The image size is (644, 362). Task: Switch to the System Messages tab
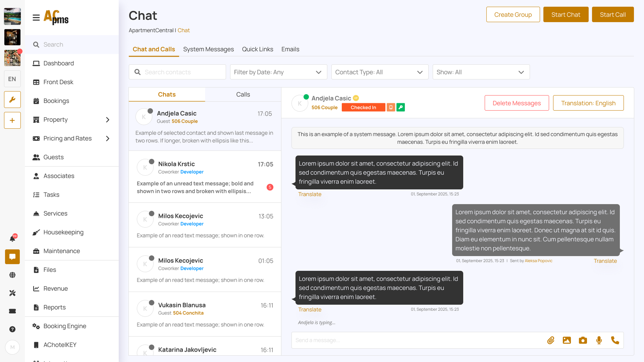(x=208, y=49)
